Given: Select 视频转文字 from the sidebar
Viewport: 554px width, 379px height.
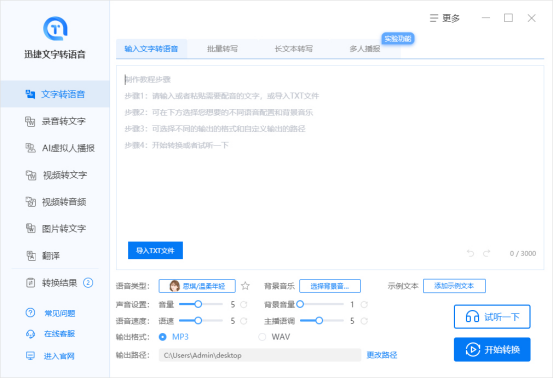Looking at the screenshot, I should tap(55, 175).
